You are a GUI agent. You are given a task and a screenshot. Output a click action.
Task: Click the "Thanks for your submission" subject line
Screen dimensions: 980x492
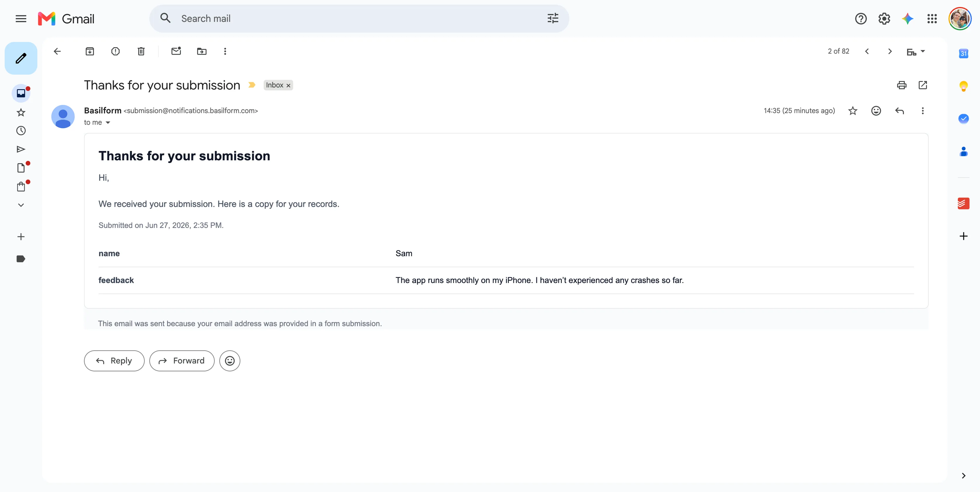[162, 85]
